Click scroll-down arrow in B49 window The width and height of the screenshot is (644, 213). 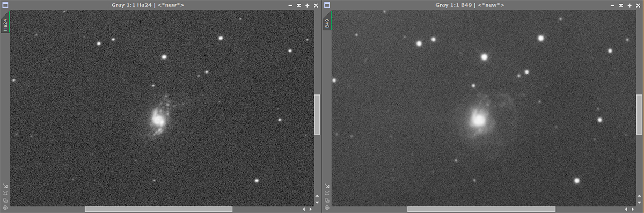pos(639,203)
